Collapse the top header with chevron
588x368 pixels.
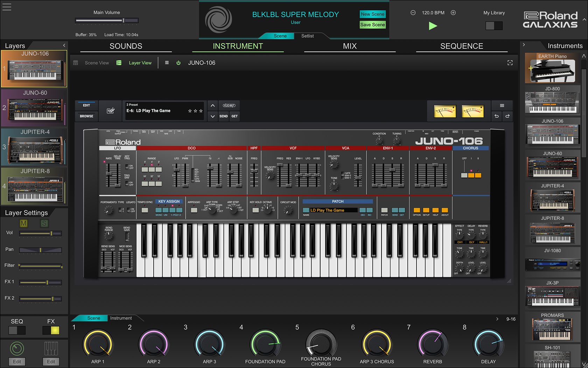pos(584,20)
